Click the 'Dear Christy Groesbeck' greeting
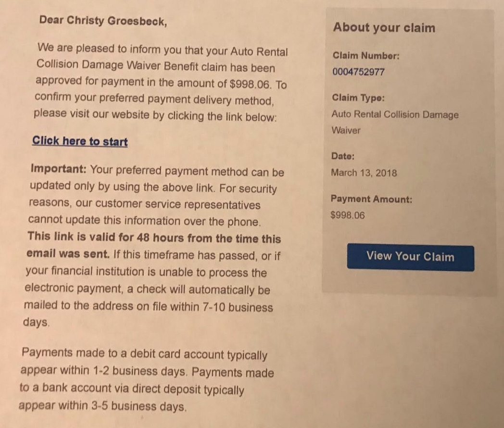The image size is (504, 428). (103, 21)
